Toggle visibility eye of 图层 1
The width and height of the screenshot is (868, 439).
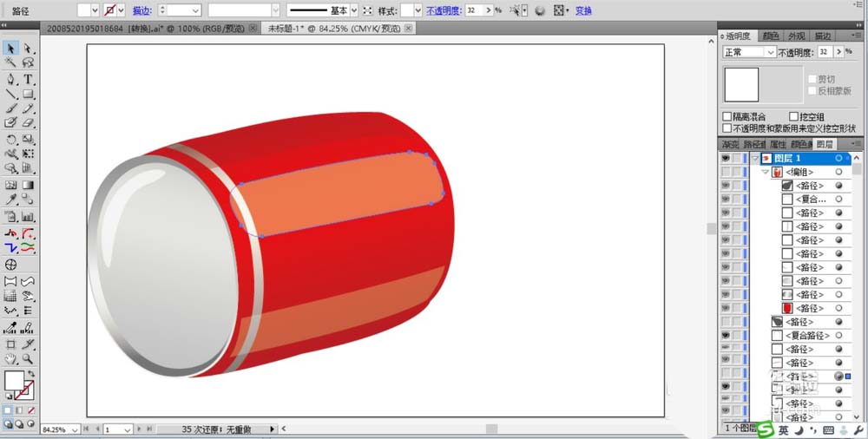click(726, 159)
